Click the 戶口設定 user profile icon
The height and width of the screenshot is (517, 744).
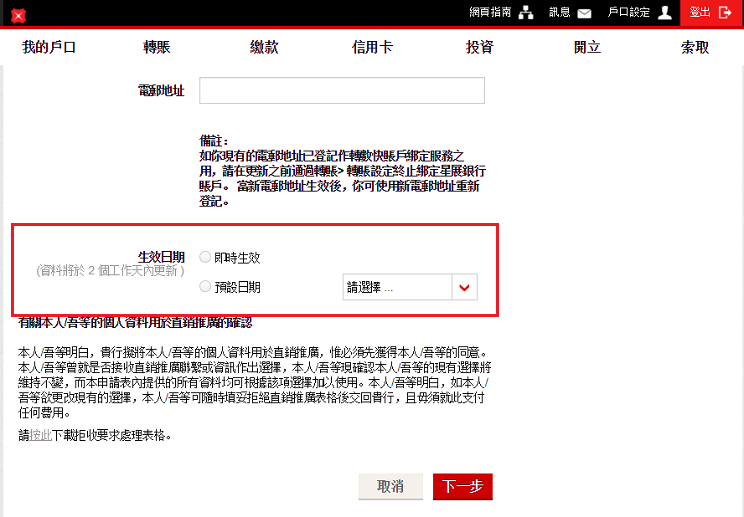click(x=665, y=13)
